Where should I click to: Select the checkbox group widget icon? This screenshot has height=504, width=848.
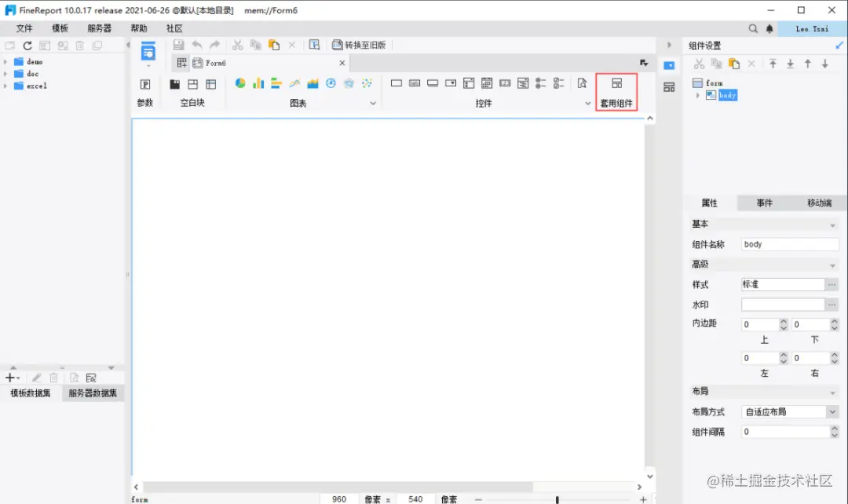559,82
